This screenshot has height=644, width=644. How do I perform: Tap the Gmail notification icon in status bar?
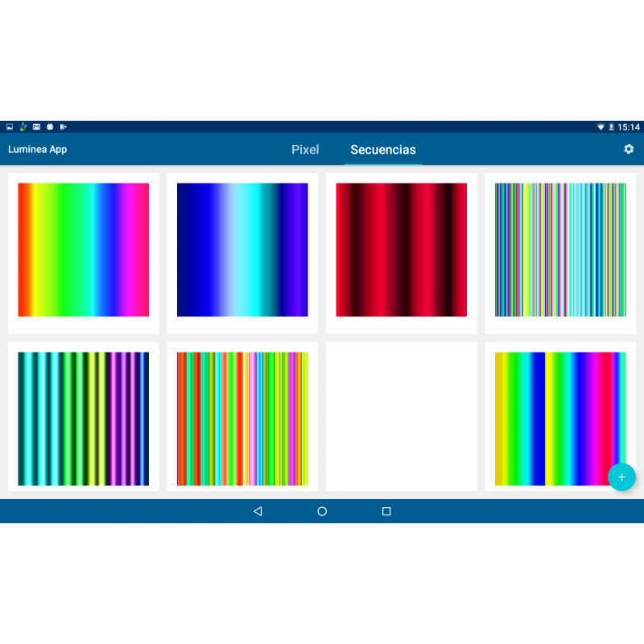(36, 127)
